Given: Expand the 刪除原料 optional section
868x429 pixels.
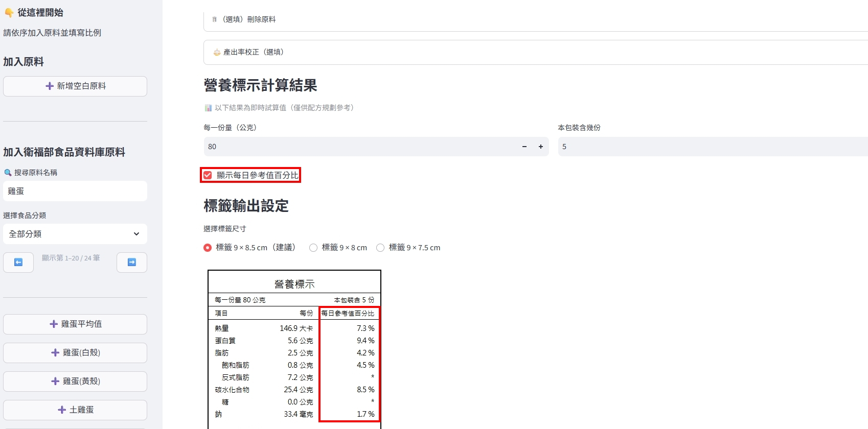Looking at the screenshot, I should tap(536, 19).
